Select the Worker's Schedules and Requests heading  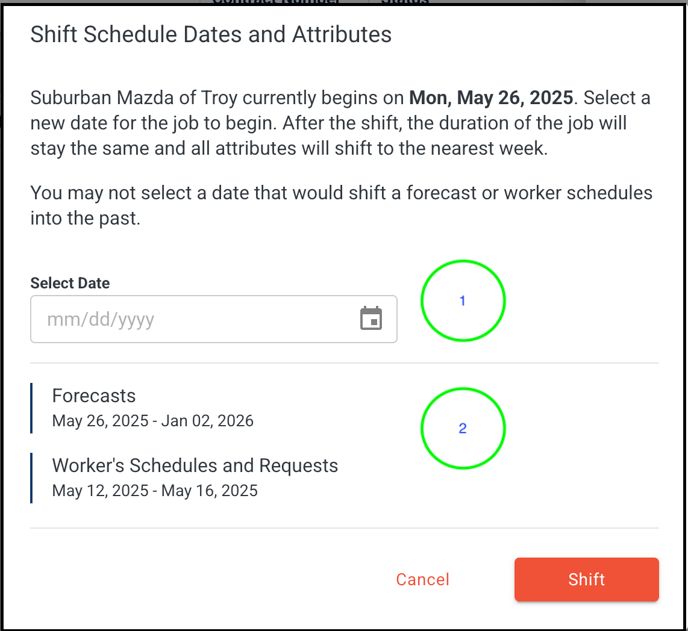tap(195, 466)
